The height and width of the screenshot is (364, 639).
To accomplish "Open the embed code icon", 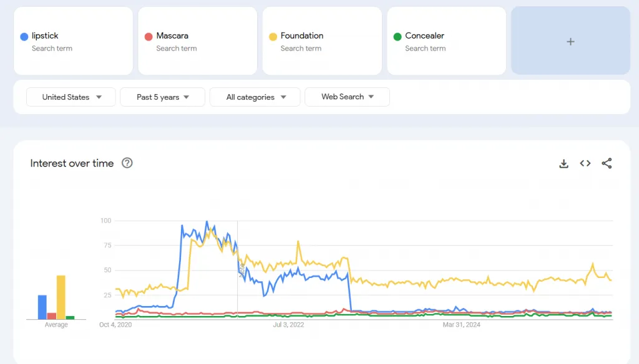I will (x=585, y=163).
